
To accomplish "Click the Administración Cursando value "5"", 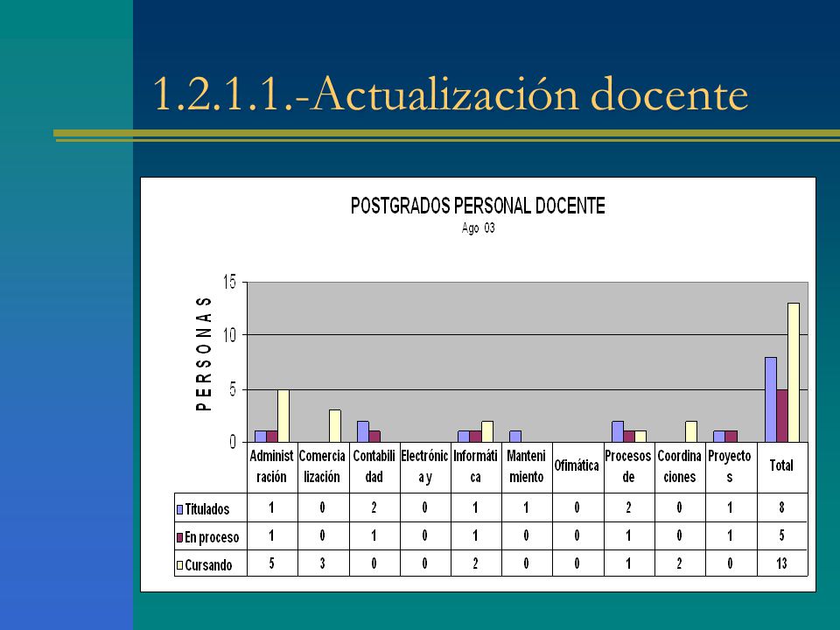I will point(271,563).
